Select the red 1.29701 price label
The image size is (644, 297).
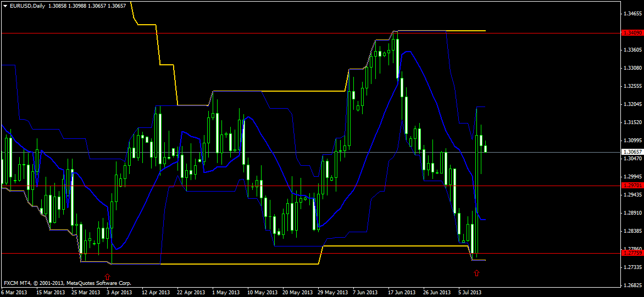click(632, 186)
